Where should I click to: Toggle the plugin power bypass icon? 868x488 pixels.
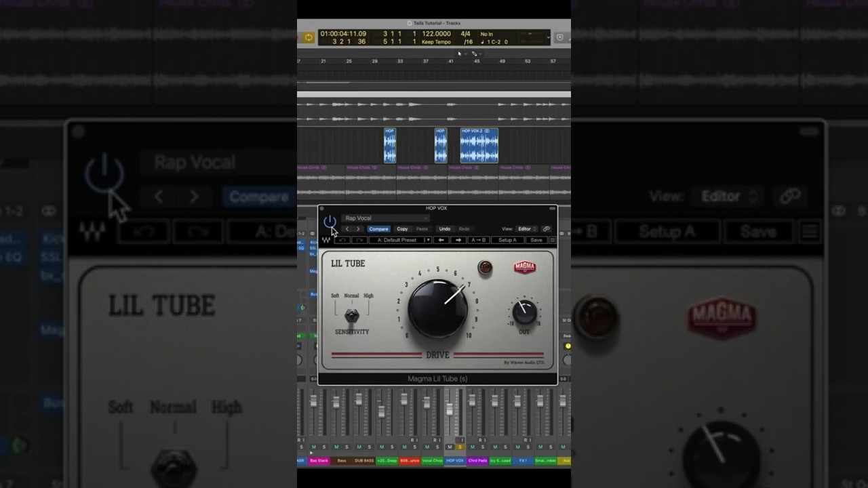(330, 222)
